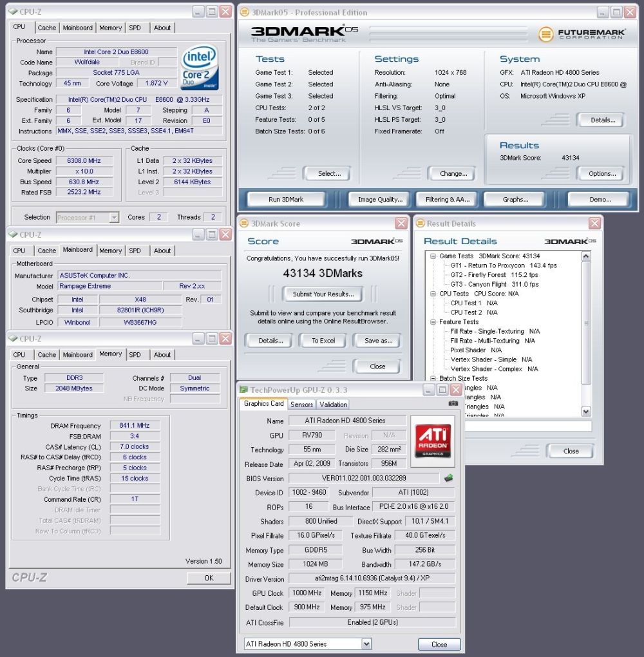The height and width of the screenshot is (657, 644).
Task: Click the 3DMark05 title bar icon
Action: click(245, 12)
